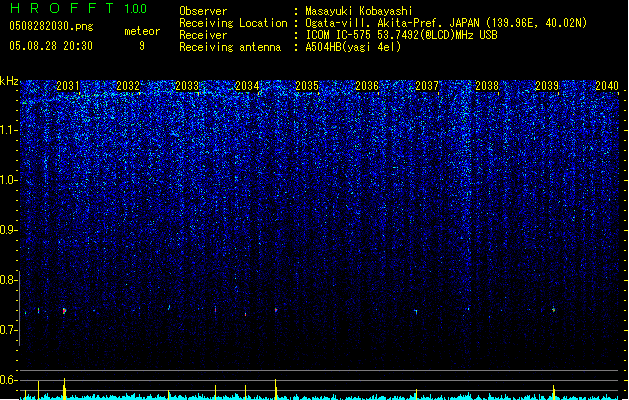The width and height of the screenshot is (629, 400).
Task: Click the 0.6 kHz axis label
Action: [8, 380]
